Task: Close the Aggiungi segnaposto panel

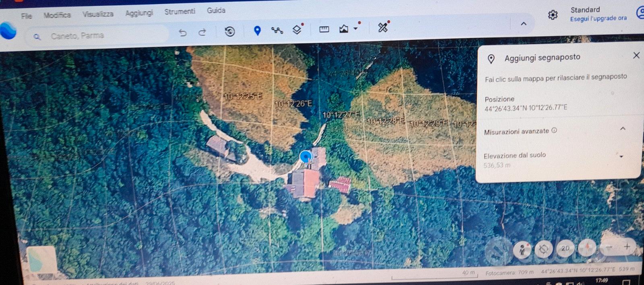Action: [x=636, y=55]
